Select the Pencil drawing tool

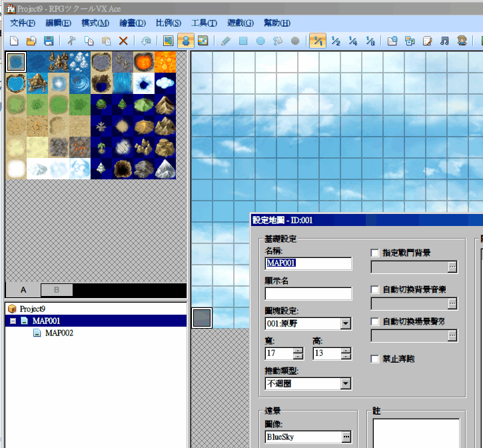point(226,41)
